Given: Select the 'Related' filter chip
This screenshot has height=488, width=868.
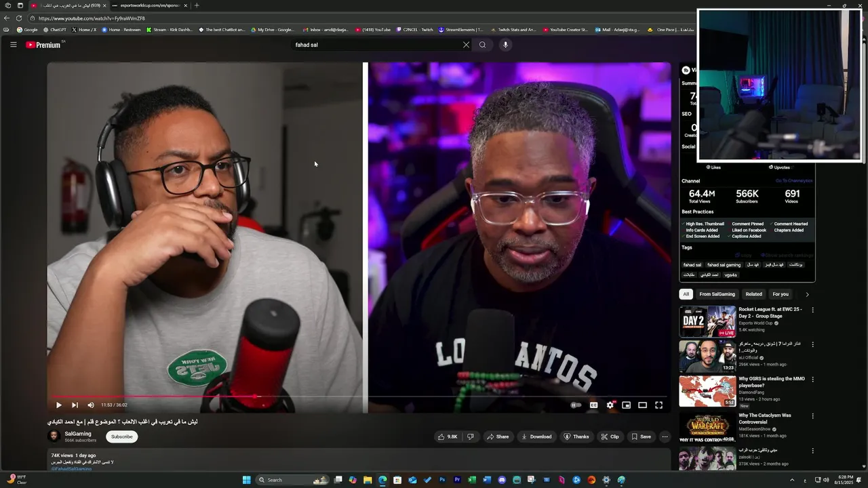Looking at the screenshot, I should (753, 294).
